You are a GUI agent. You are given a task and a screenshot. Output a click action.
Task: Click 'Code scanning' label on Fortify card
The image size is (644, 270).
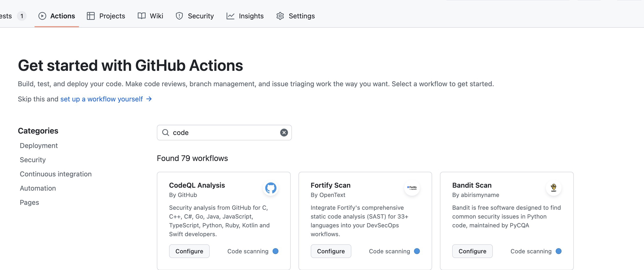pos(389,251)
